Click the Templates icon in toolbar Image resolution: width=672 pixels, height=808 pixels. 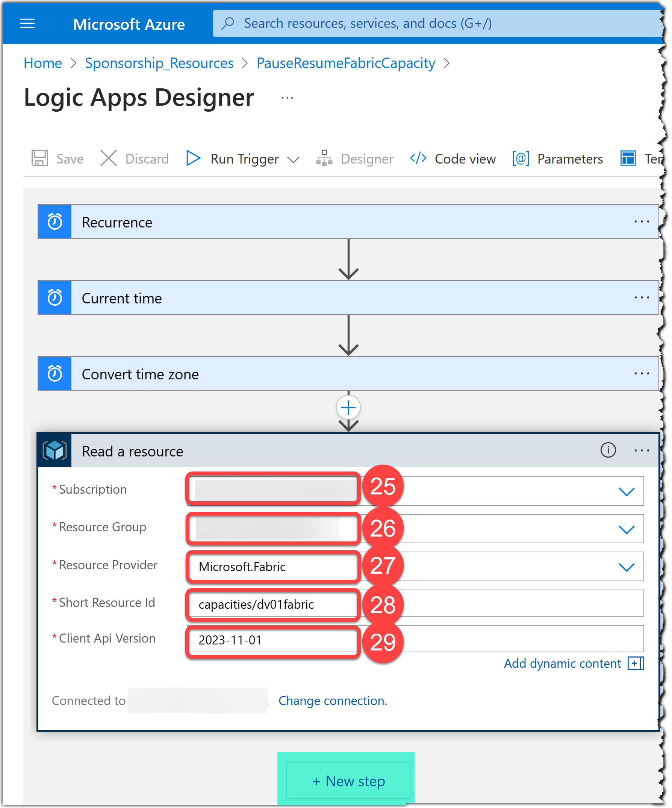(628, 158)
